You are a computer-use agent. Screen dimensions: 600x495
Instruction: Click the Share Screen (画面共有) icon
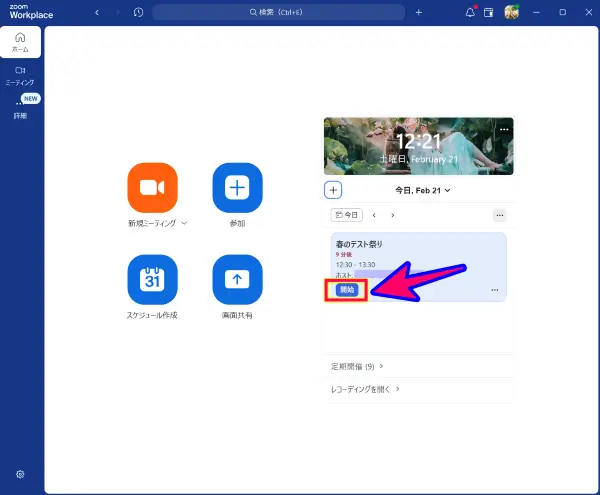(237, 280)
